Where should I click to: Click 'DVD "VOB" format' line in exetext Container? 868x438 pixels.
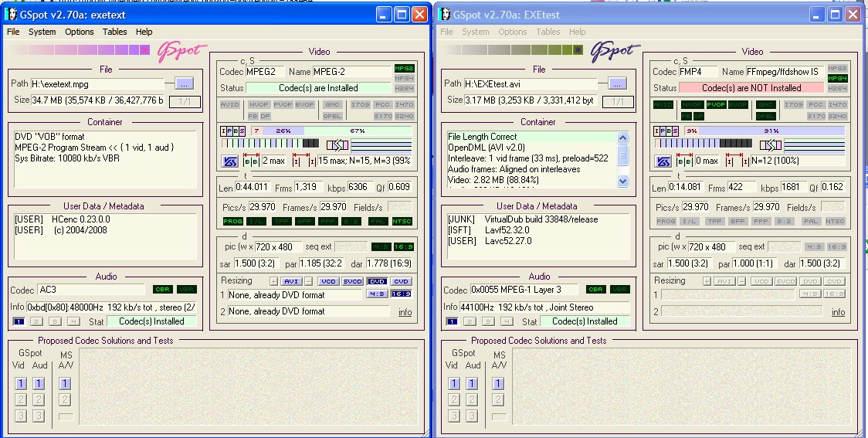[x=50, y=137]
